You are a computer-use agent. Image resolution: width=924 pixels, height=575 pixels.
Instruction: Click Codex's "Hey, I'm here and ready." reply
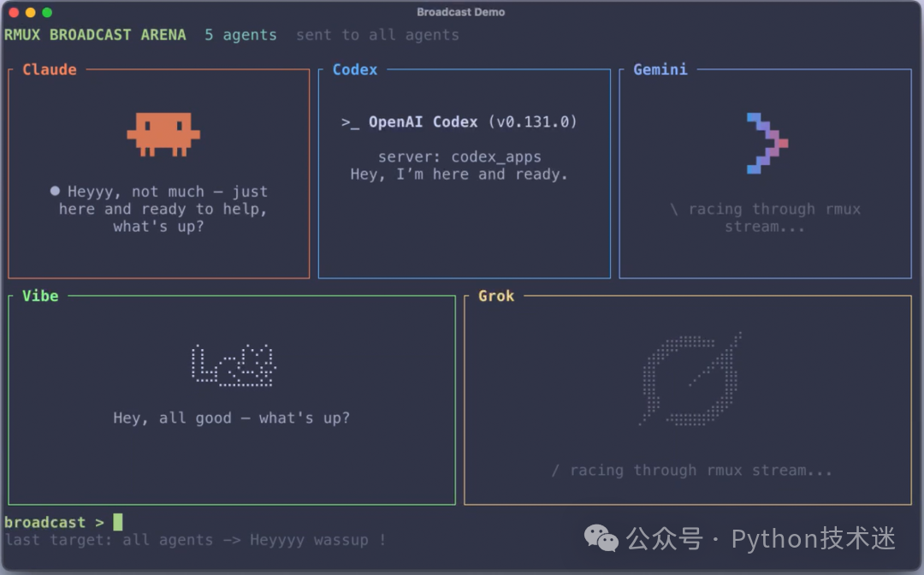point(459,175)
